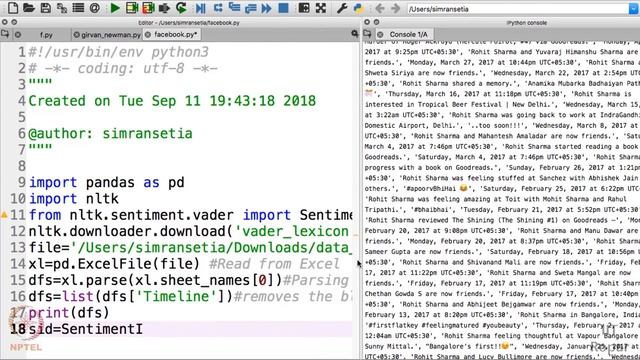Select the Console 1/A tab
Viewport: 640px width, 360px height.
point(408,34)
